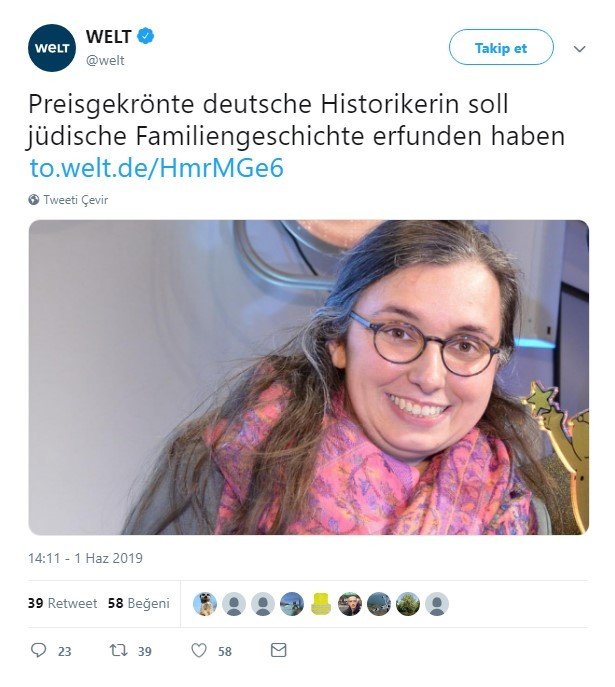Translate tweet via Tweeti Çevir

75,200
